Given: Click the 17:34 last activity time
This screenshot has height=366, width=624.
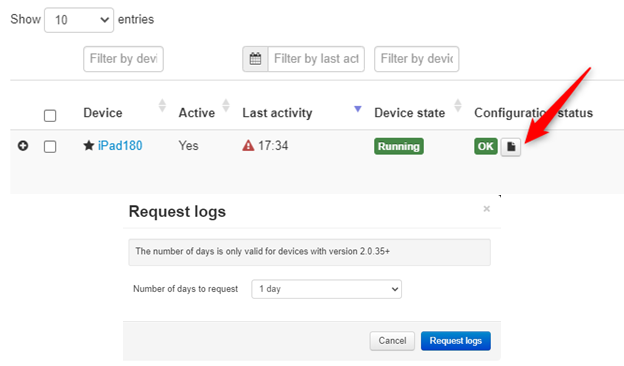Looking at the screenshot, I should pos(273,146).
